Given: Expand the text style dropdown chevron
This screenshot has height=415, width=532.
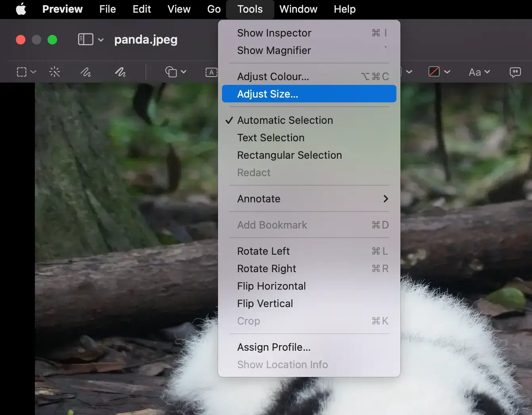Looking at the screenshot, I should (x=487, y=72).
